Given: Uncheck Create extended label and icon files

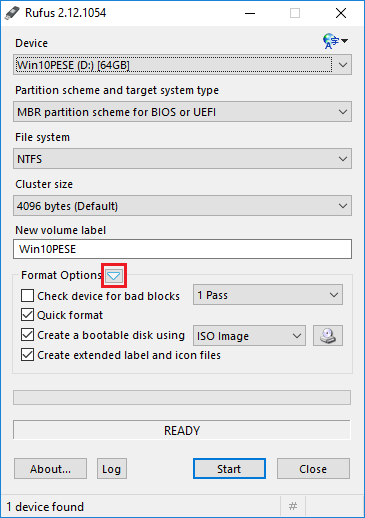Looking at the screenshot, I should (27, 355).
